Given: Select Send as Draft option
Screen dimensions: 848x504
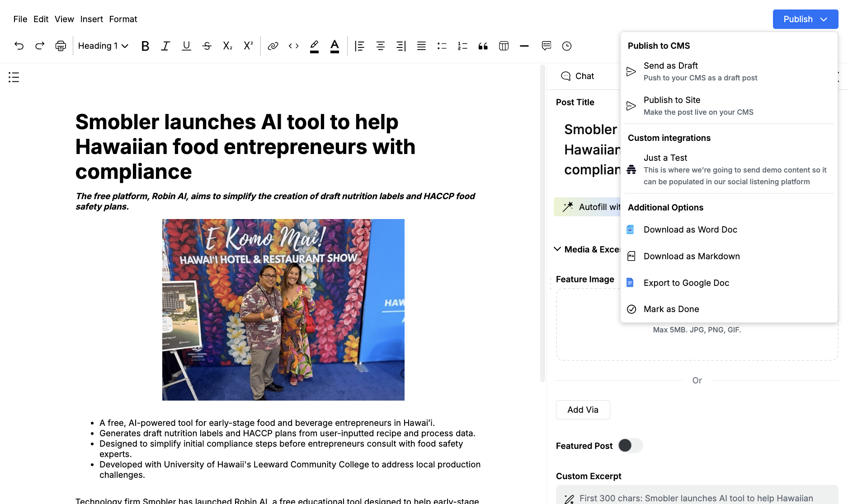Looking at the screenshot, I should [x=729, y=71].
